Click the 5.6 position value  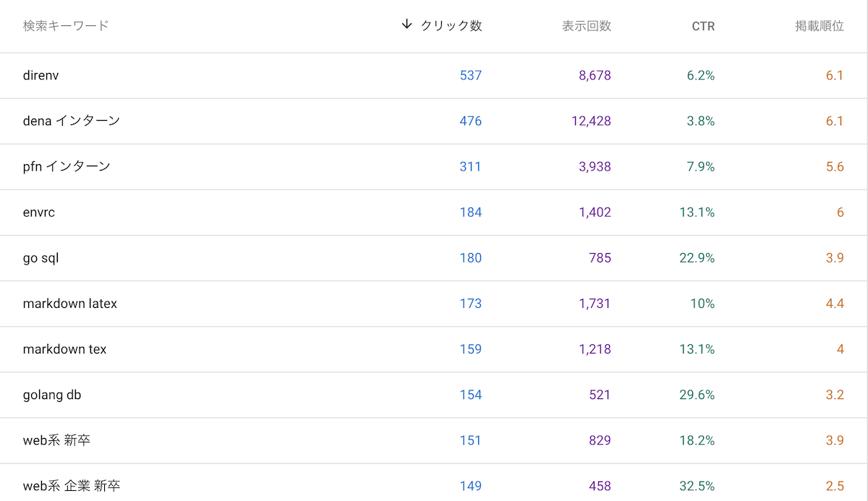(x=835, y=166)
